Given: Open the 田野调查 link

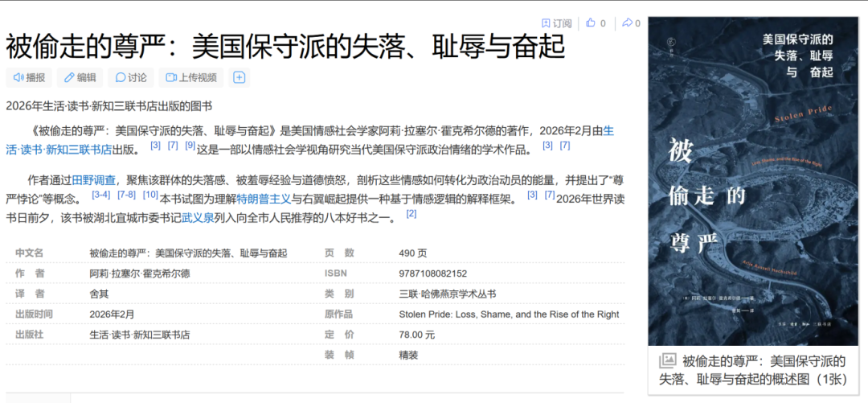Looking at the screenshot, I should pyautogui.click(x=94, y=179).
